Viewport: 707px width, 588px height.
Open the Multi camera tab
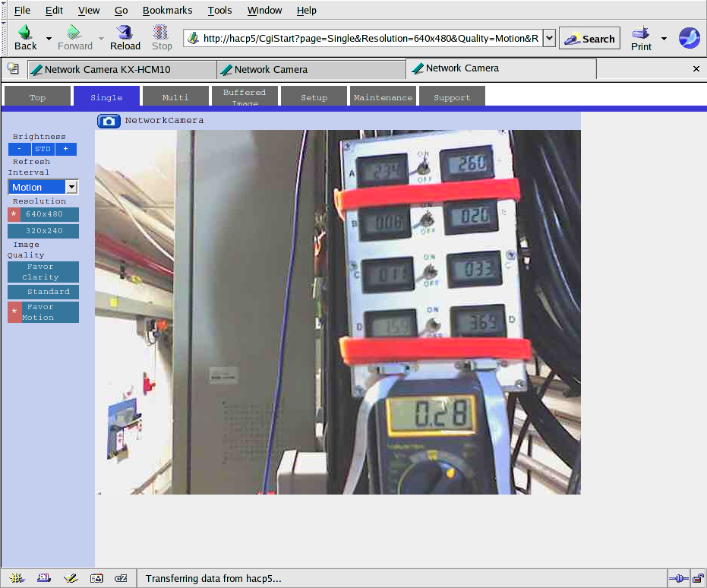coord(175,96)
